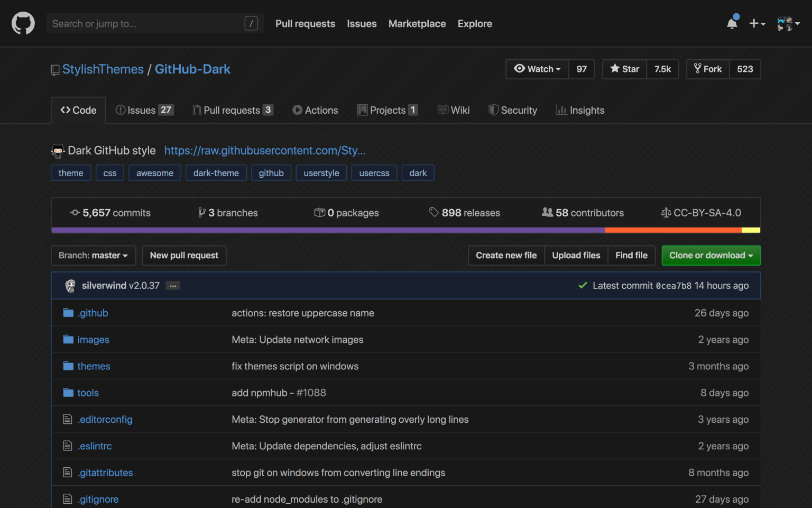This screenshot has height=508, width=812.
Task: Click the branch icon near 3 branches
Action: 201,212
